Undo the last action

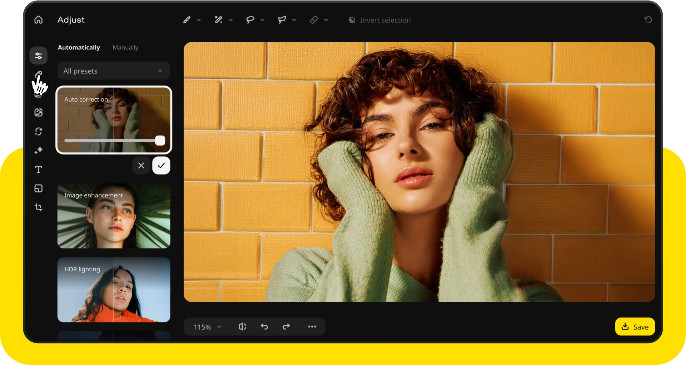tap(264, 326)
